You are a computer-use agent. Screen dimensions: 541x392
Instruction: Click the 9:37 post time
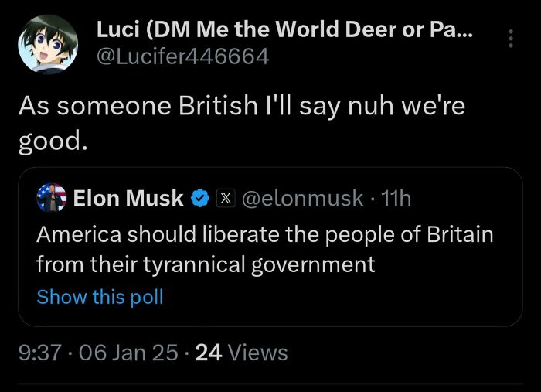39,353
